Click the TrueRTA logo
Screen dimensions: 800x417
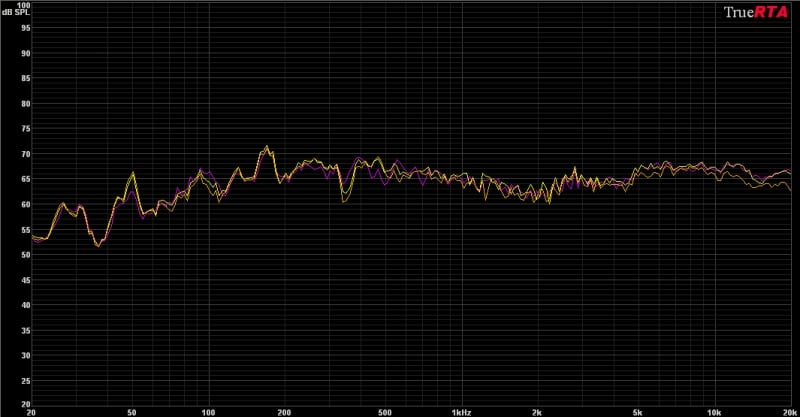tap(757, 12)
